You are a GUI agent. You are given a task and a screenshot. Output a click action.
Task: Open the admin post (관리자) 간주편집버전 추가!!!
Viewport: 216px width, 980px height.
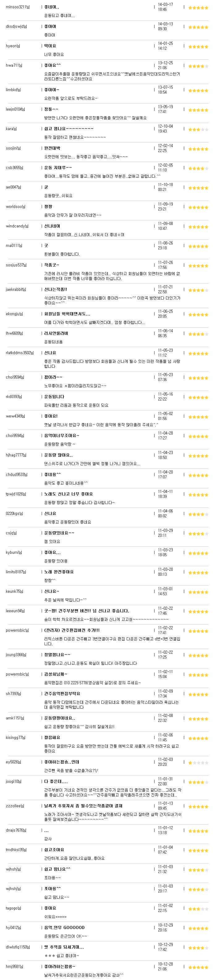(72, 630)
